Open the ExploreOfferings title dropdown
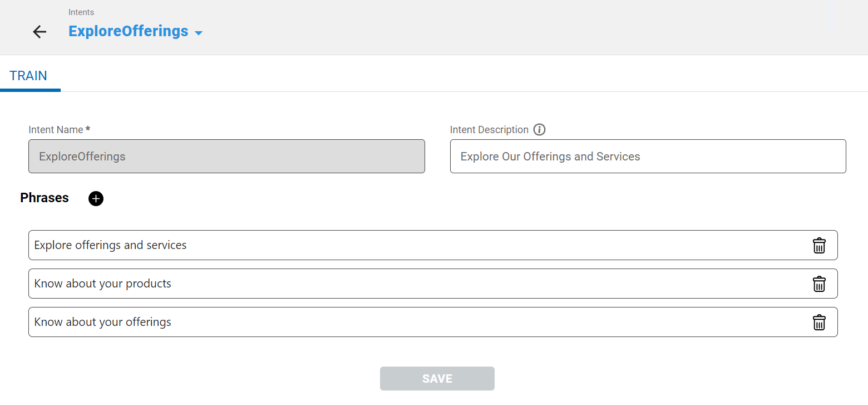The width and height of the screenshot is (868, 405). click(x=128, y=31)
